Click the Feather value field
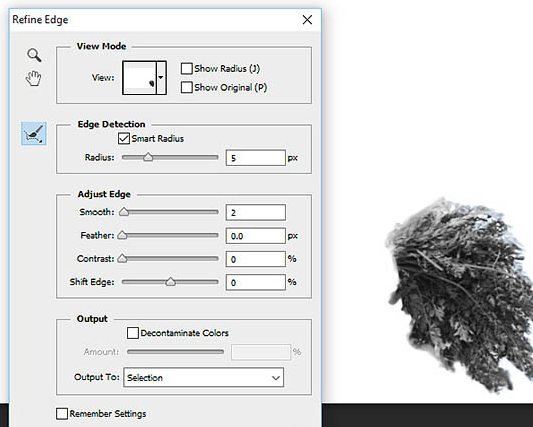 pyautogui.click(x=256, y=236)
